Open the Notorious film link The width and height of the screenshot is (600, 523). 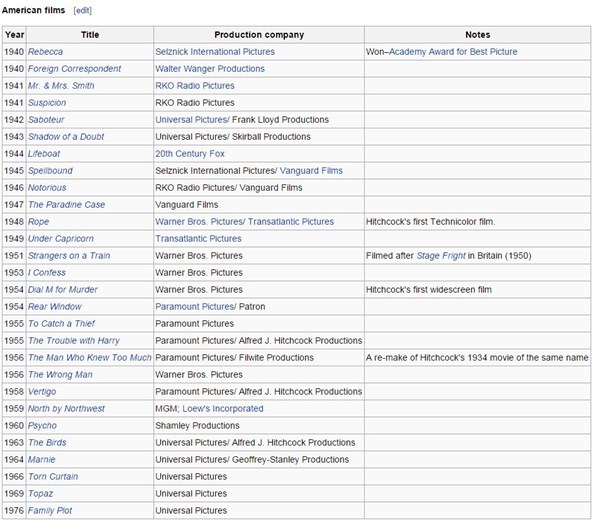click(47, 187)
